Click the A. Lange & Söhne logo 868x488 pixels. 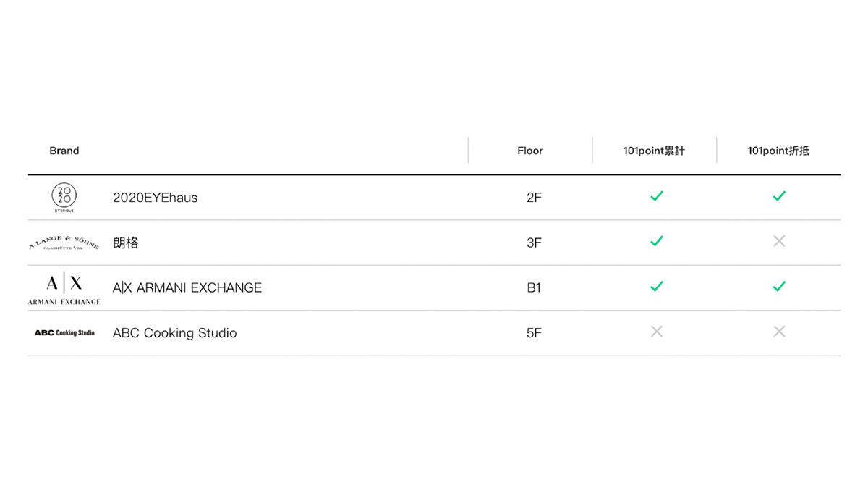coord(64,243)
